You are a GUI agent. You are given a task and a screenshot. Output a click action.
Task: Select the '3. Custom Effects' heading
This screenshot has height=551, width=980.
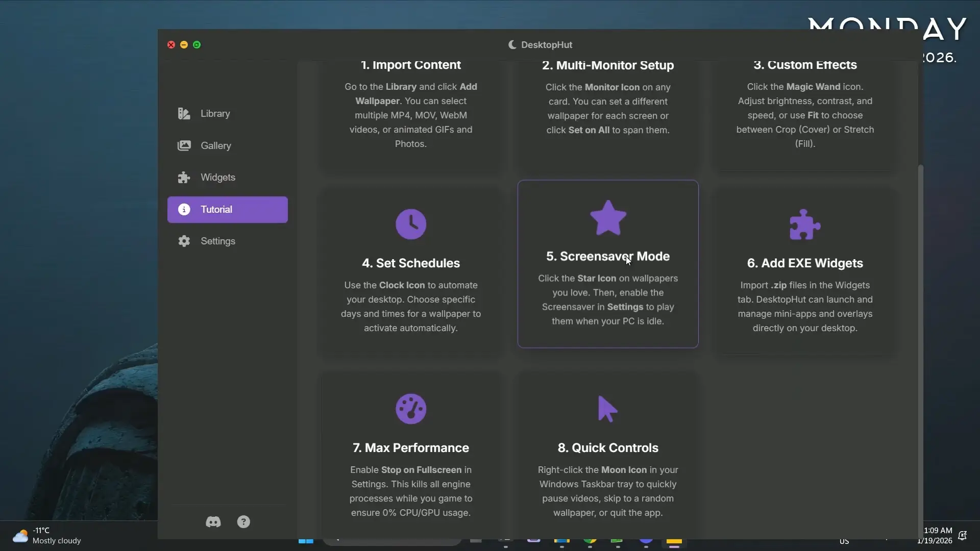click(805, 65)
